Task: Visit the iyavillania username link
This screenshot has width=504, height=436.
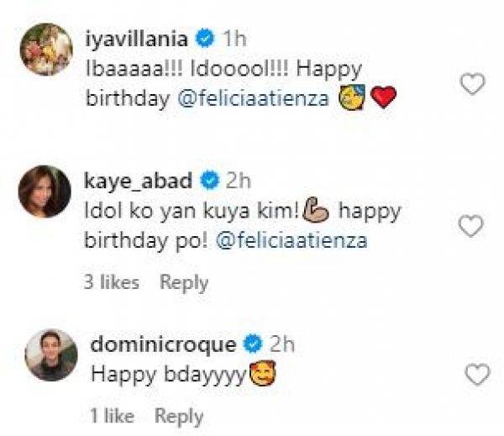Action: (139, 38)
